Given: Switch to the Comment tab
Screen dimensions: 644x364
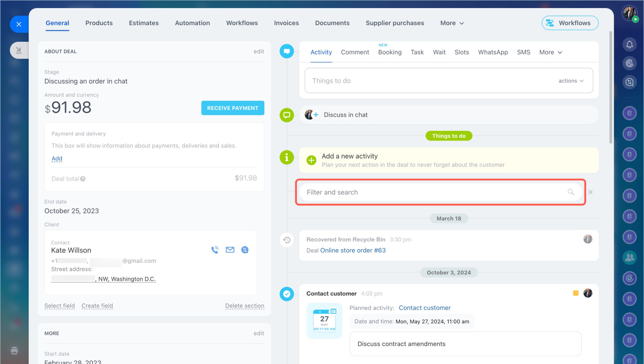Looking at the screenshot, I should [x=355, y=52].
